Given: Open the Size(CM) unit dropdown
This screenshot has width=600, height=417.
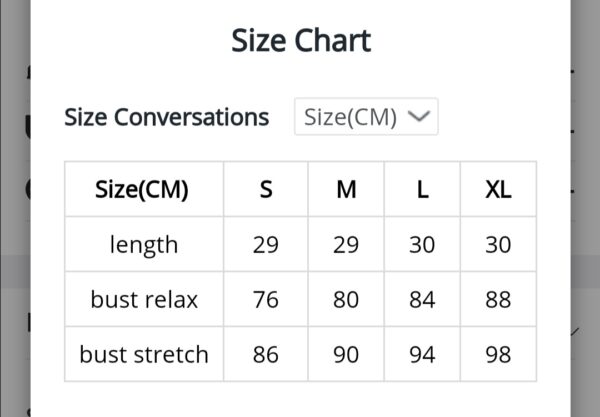Looking at the screenshot, I should pos(366,116).
